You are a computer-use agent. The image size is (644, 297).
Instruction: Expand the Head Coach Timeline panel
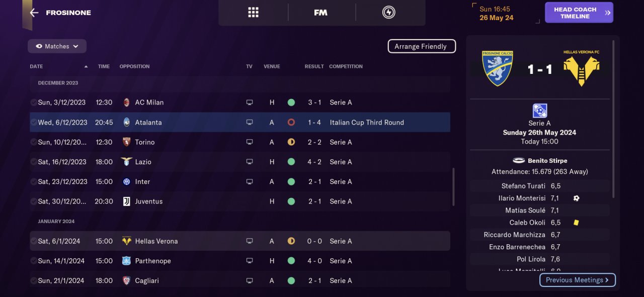click(579, 13)
